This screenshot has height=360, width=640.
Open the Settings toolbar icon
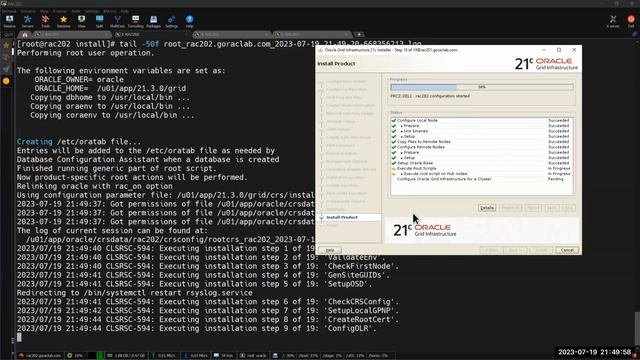tap(171, 21)
